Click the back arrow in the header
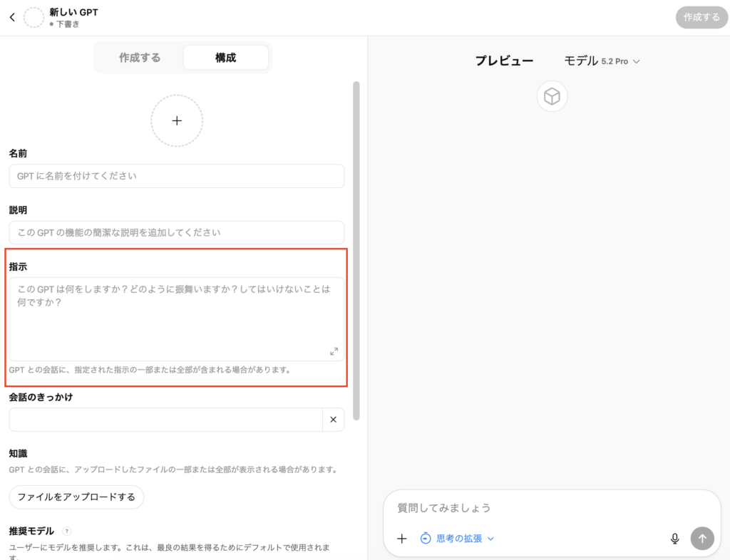730x560 pixels. click(12, 18)
